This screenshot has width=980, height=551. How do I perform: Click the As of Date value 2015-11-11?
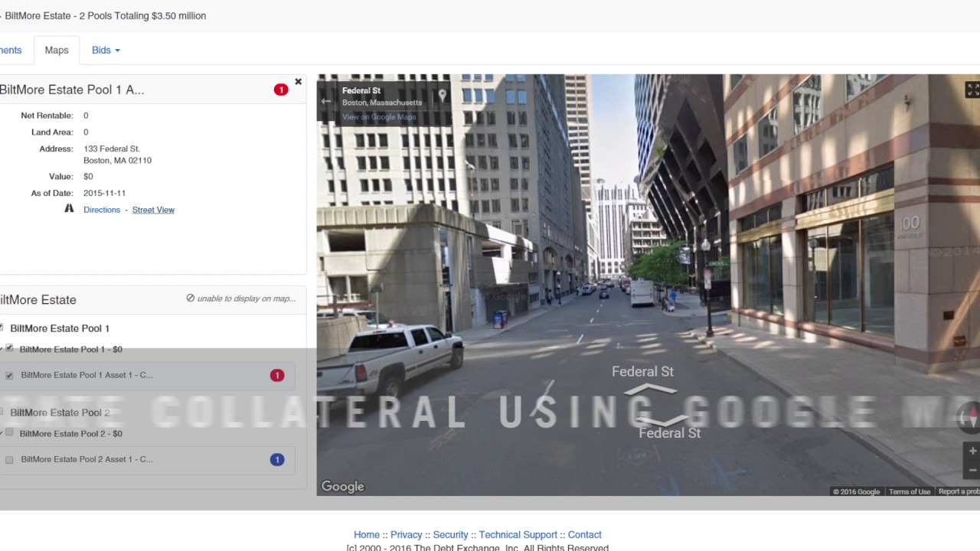click(x=105, y=193)
